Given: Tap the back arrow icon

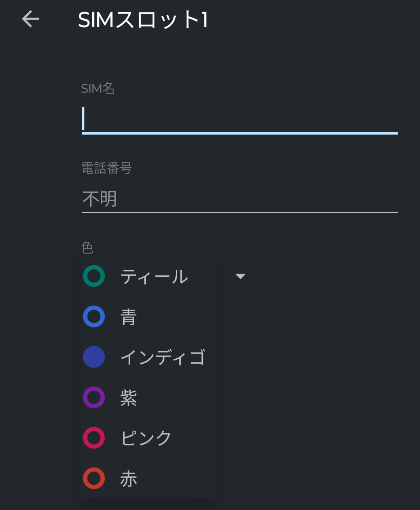Looking at the screenshot, I should click(x=31, y=19).
